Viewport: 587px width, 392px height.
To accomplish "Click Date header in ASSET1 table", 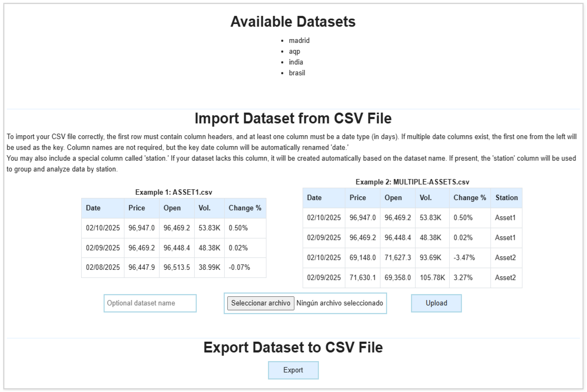I will point(103,208).
